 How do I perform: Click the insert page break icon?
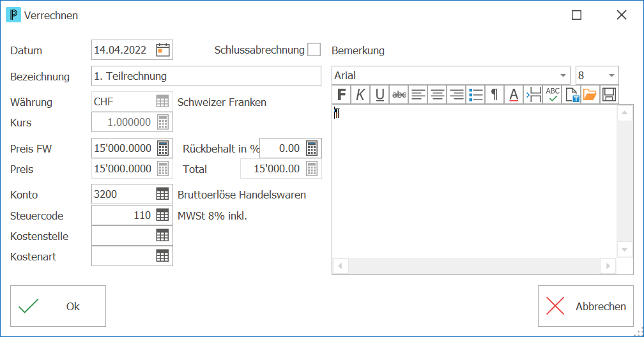click(x=533, y=95)
